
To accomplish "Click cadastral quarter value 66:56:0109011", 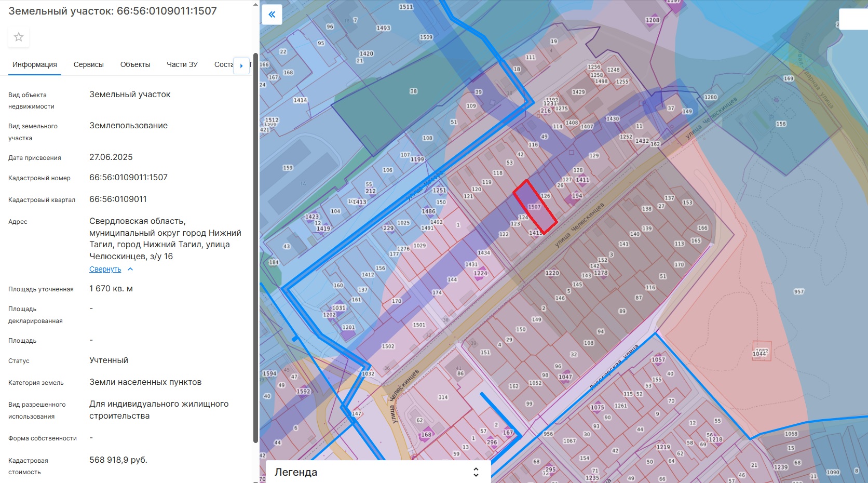I will coord(118,199).
